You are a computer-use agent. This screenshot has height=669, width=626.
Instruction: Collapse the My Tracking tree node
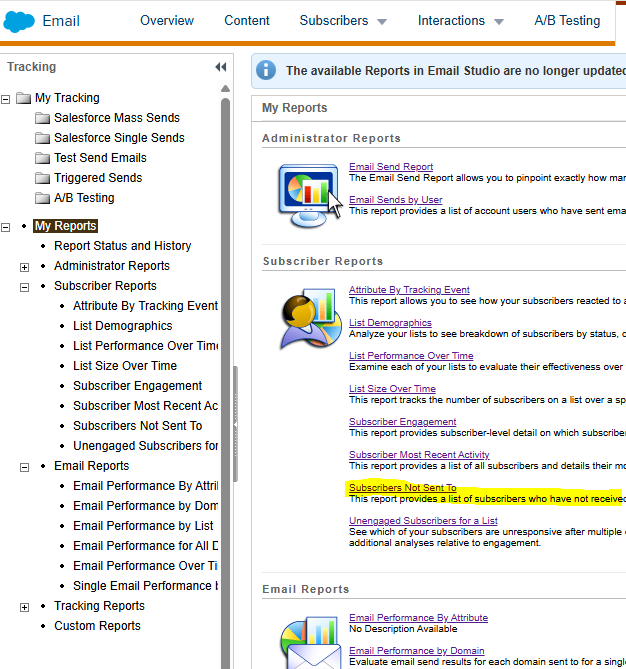click(6, 99)
